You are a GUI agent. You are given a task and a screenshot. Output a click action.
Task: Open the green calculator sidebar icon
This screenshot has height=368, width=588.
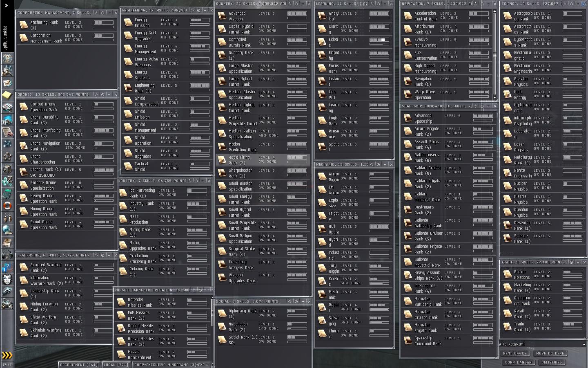click(x=7, y=193)
